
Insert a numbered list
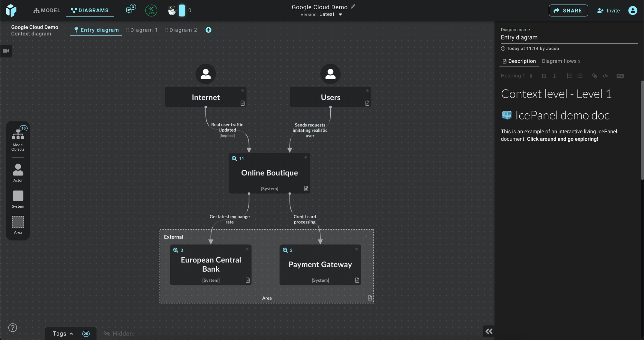pos(569,76)
